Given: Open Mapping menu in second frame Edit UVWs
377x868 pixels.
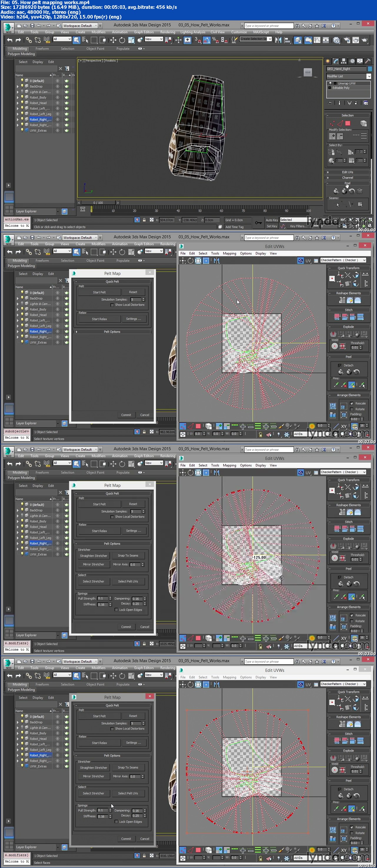Looking at the screenshot, I should 229,254.
